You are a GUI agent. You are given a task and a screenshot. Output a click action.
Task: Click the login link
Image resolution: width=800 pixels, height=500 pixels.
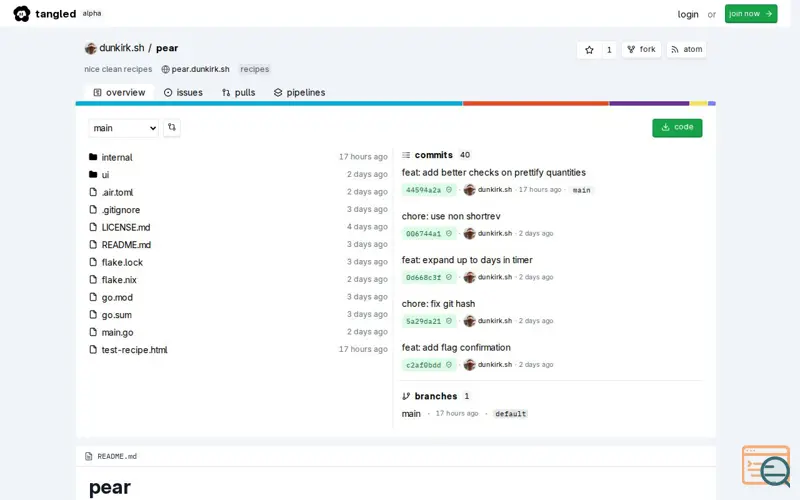point(688,14)
